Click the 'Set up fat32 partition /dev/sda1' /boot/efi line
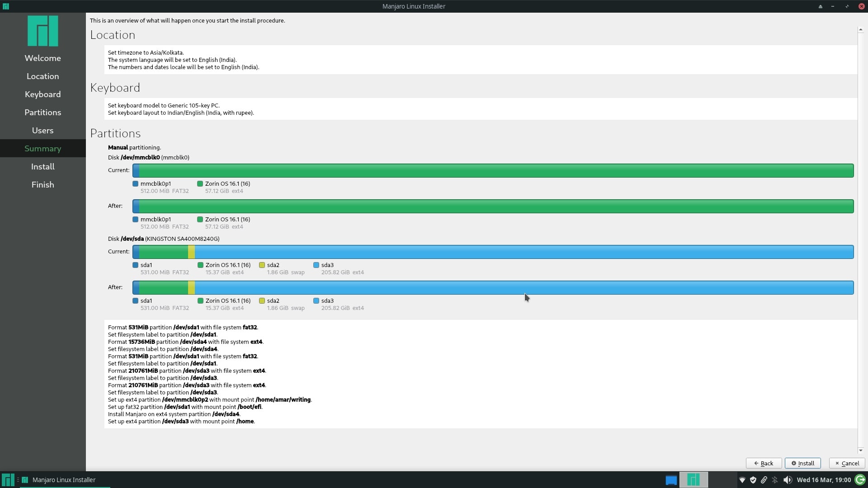 click(x=185, y=407)
